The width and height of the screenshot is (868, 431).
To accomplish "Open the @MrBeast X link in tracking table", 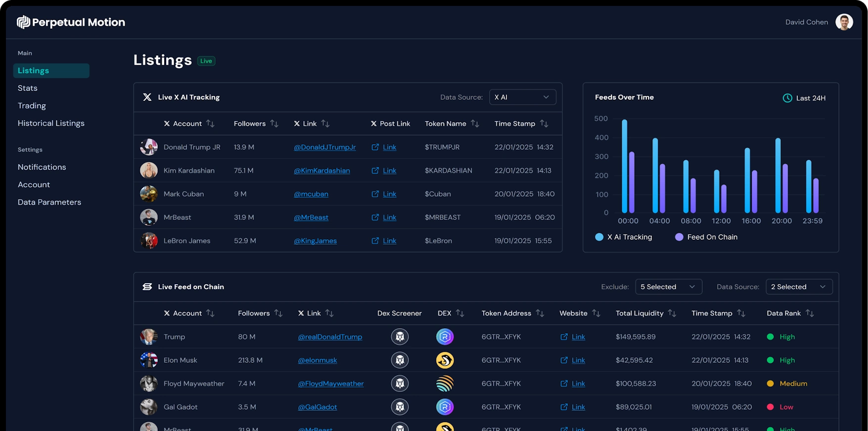I will [x=311, y=217].
